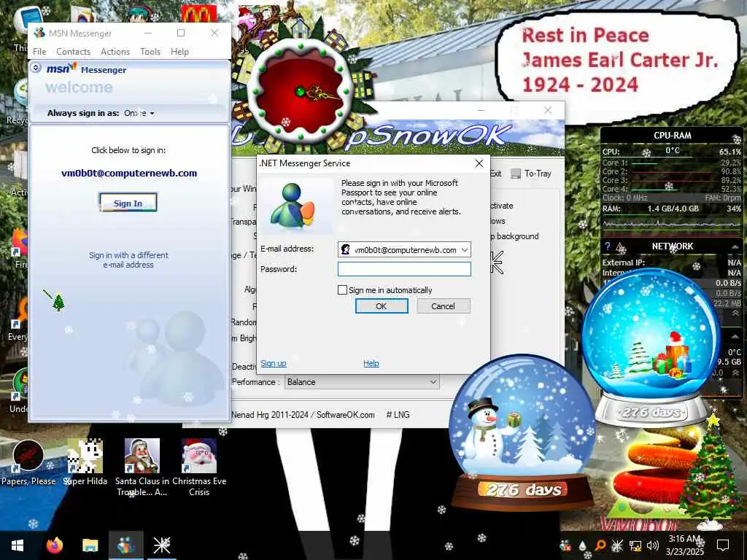Click the question mark icon in NETWORK gadget
Screen dimensions: 747x560
(608, 246)
